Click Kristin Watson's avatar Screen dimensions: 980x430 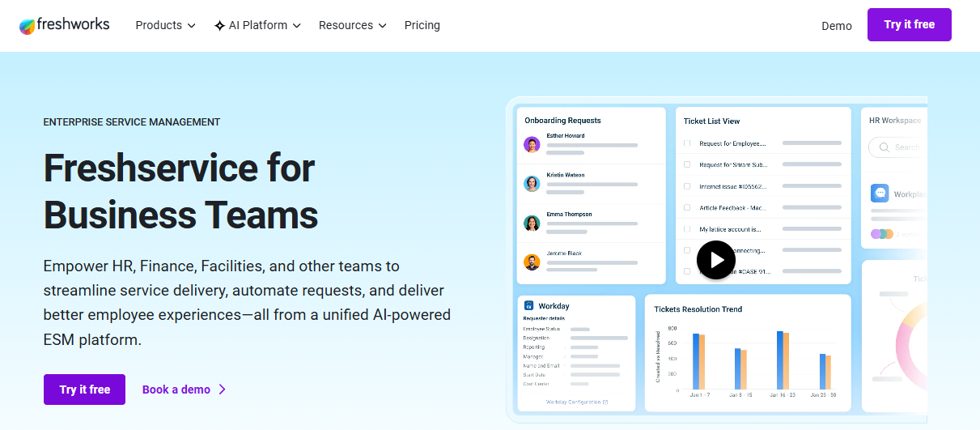532,184
